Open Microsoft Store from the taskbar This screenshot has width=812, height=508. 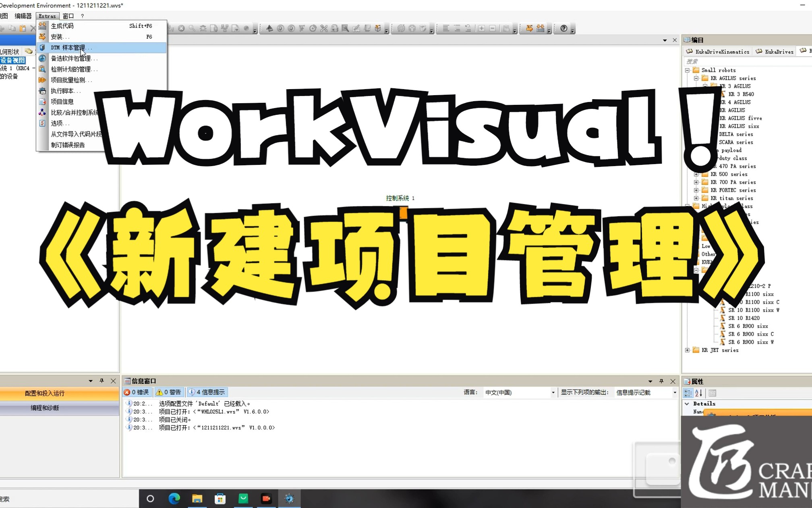point(220,499)
